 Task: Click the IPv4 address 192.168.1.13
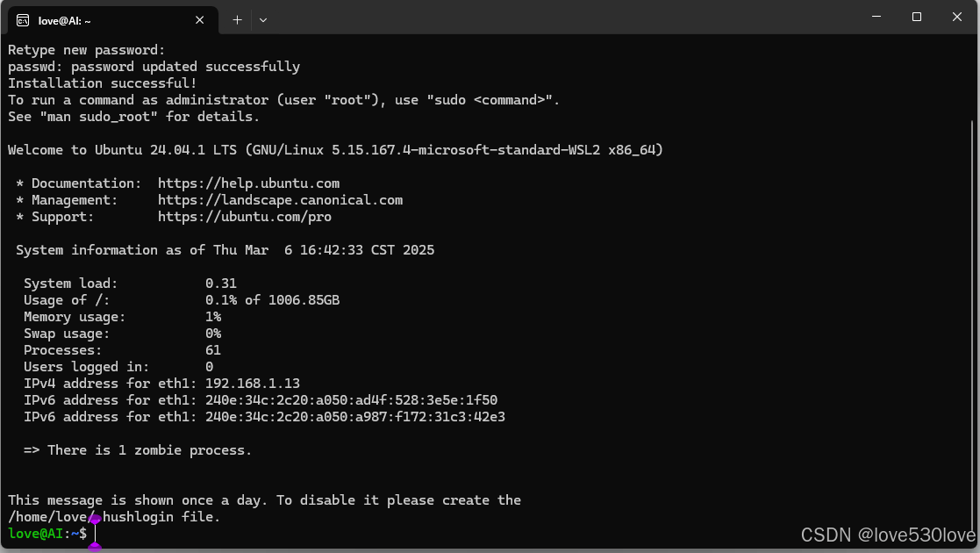253,384
